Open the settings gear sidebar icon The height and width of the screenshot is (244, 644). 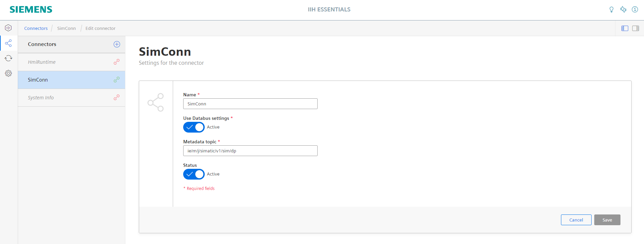pos(8,73)
